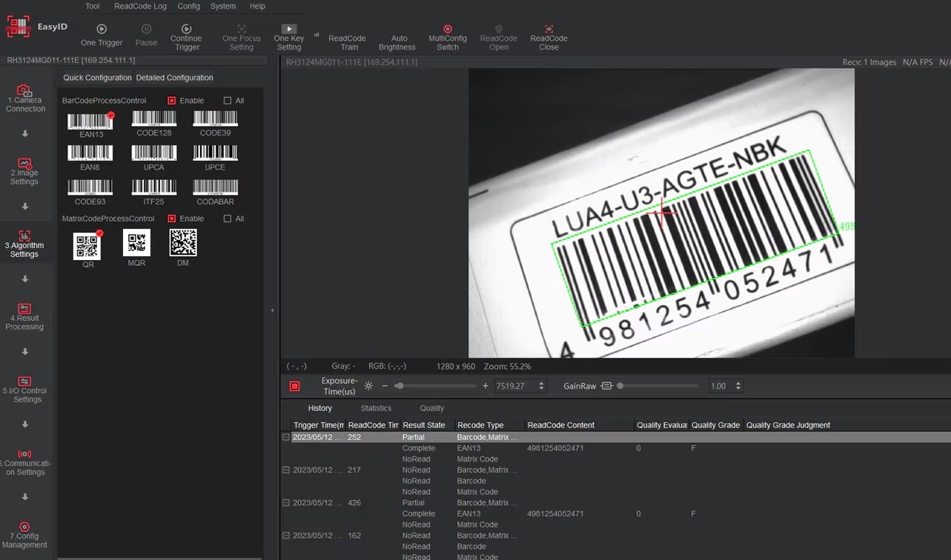Open the ReadCode Log menu

[140, 6]
